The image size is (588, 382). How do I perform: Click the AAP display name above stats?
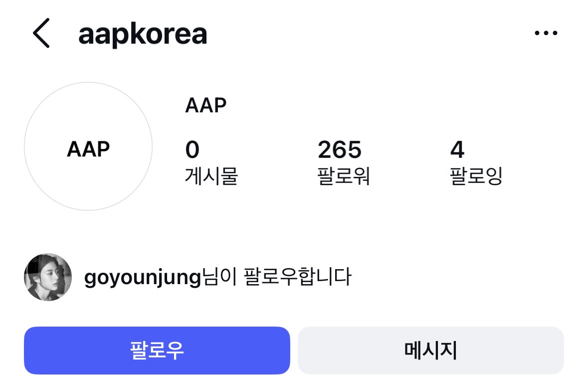[x=205, y=105]
